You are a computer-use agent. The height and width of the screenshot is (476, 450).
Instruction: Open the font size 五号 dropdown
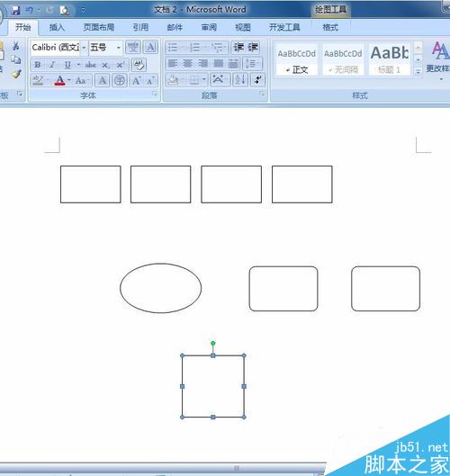119,48
